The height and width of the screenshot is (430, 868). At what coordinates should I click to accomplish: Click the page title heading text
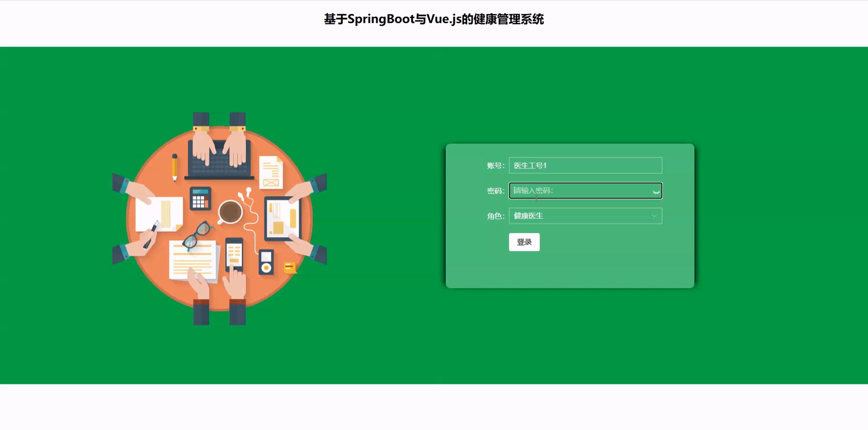[434, 19]
